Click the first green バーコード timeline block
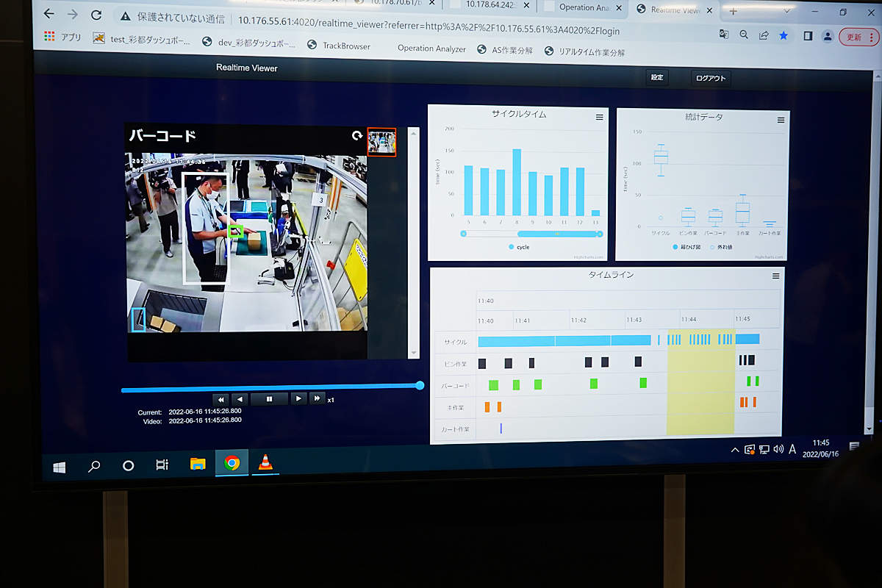The image size is (882, 588). pyautogui.click(x=493, y=384)
